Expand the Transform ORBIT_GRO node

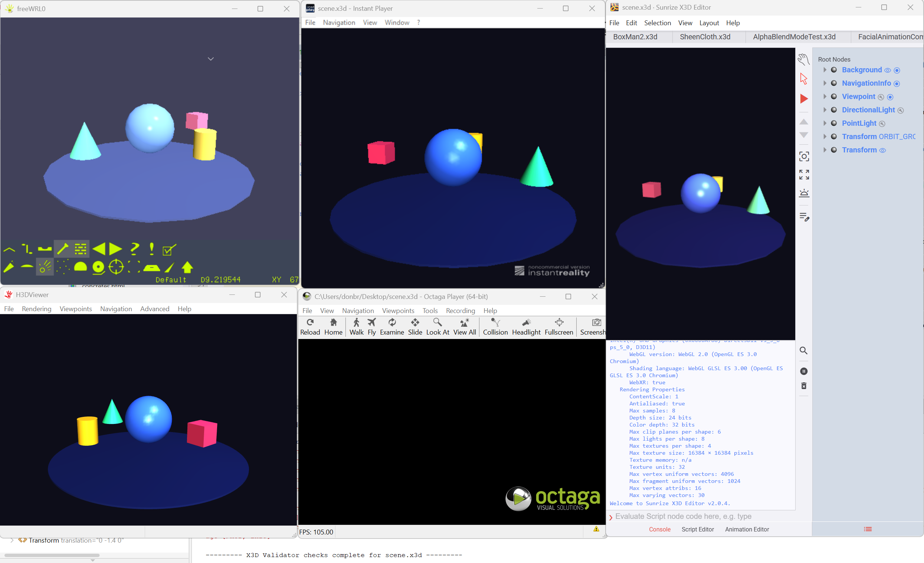pyautogui.click(x=825, y=136)
